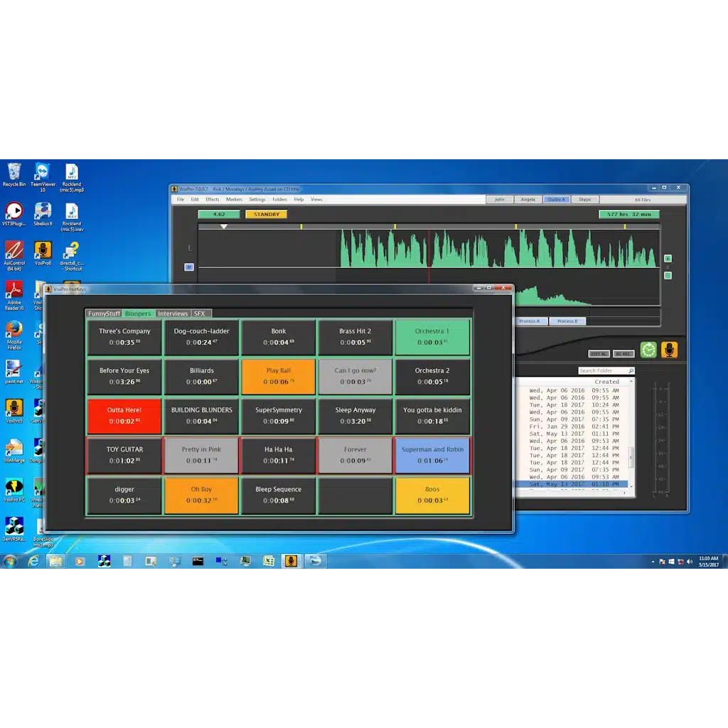Toggle the EDIT BG button
728x728 pixels.
(599, 353)
